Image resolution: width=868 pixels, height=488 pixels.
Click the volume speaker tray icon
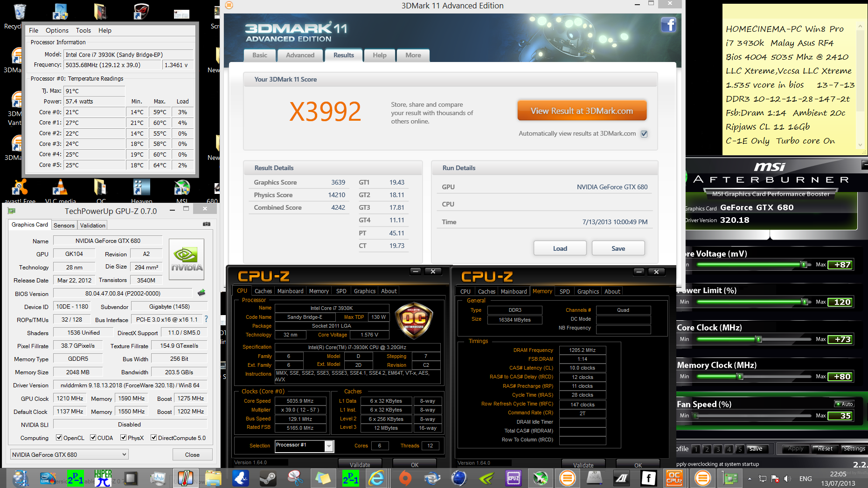pos(787,479)
